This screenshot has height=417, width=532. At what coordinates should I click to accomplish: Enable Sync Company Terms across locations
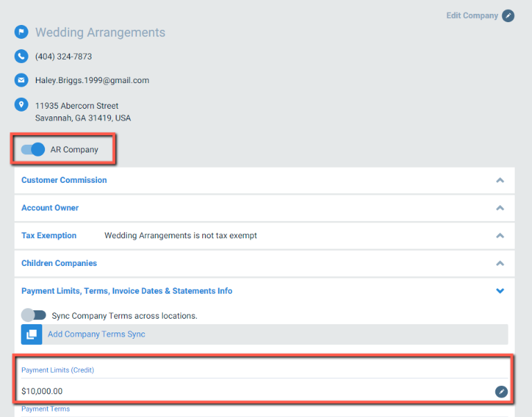pyautogui.click(x=33, y=315)
